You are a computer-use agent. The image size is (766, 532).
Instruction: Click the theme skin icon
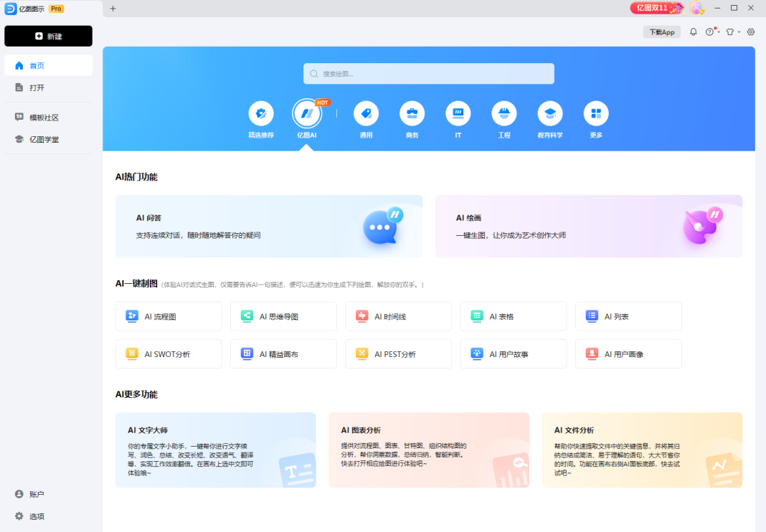point(730,32)
